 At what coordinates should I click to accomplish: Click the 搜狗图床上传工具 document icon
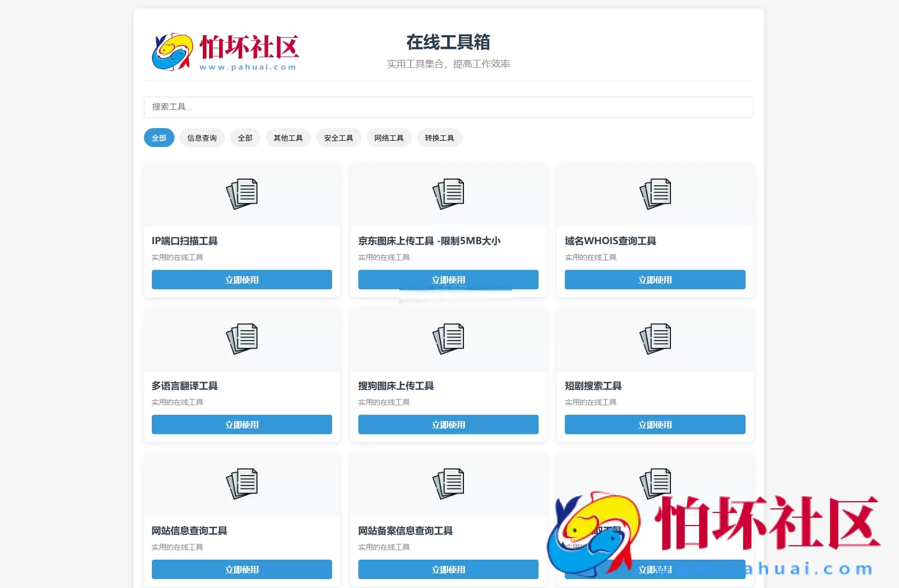click(448, 339)
